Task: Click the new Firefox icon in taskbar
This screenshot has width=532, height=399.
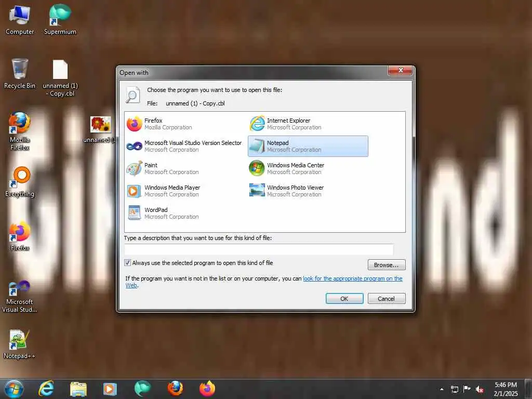Action: tap(207, 389)
